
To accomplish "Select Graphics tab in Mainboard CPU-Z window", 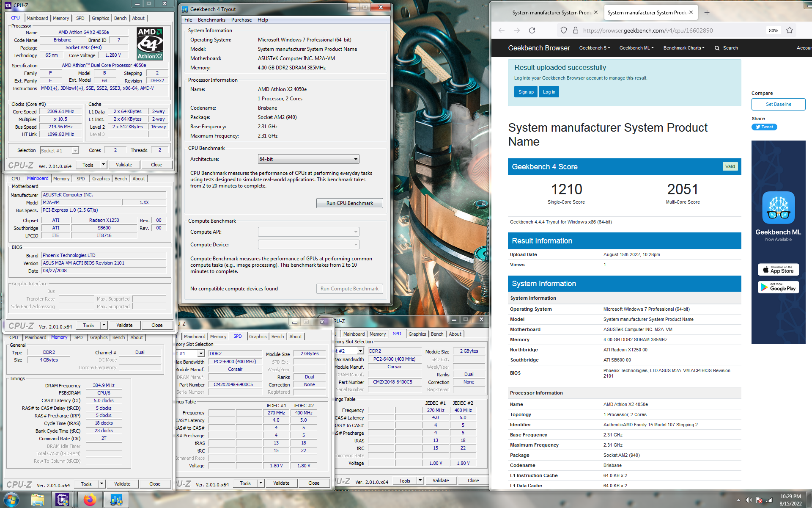I will (101, 179).
